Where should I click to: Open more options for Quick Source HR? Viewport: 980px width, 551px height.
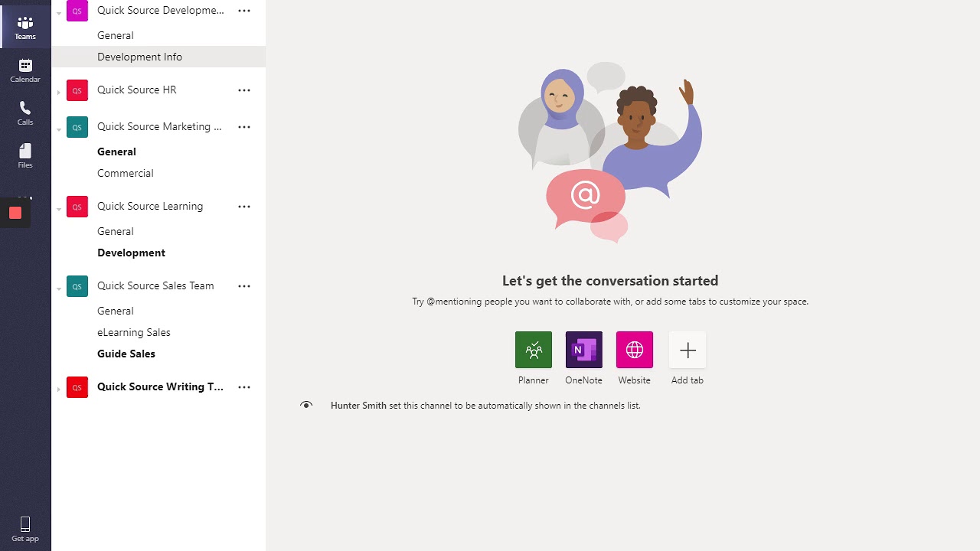click(244, 90)
